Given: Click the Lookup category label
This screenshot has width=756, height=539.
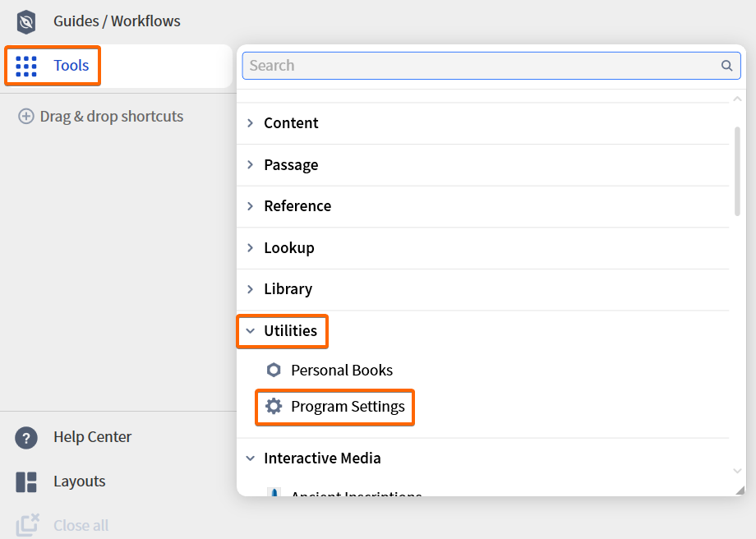Looking at the screenshot, I should point(288,248).
